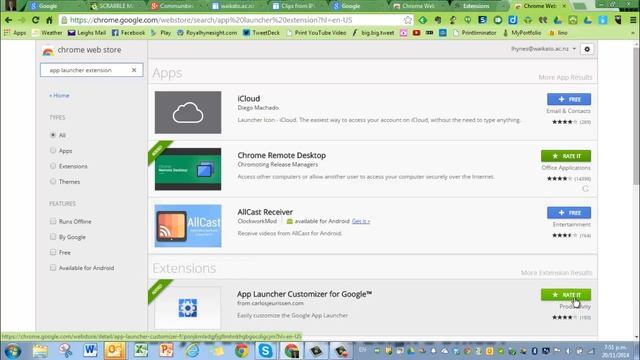Open the browser home page icon
The width and height of the screenshot is (640, 360).
pos(49,20)
